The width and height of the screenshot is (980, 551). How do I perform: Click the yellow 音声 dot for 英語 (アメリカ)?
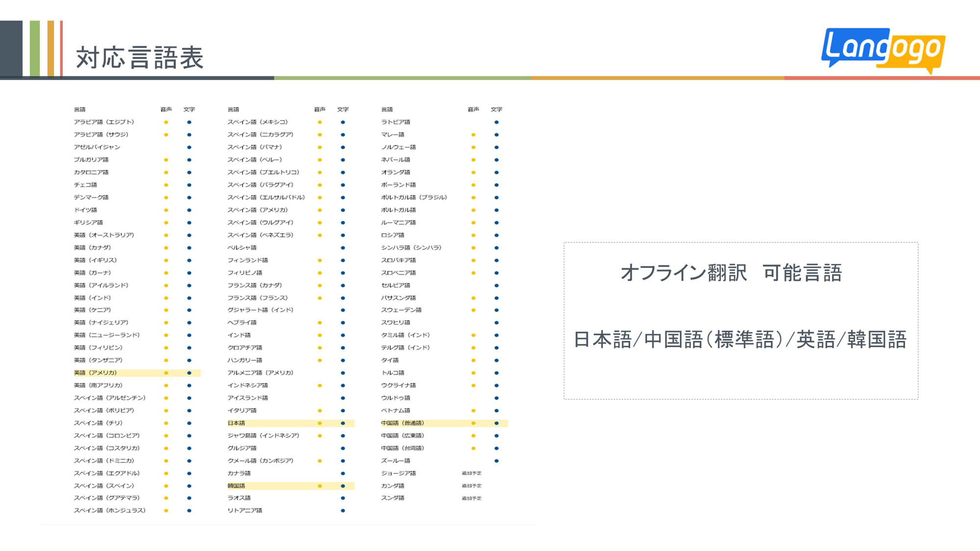[166, 373]
